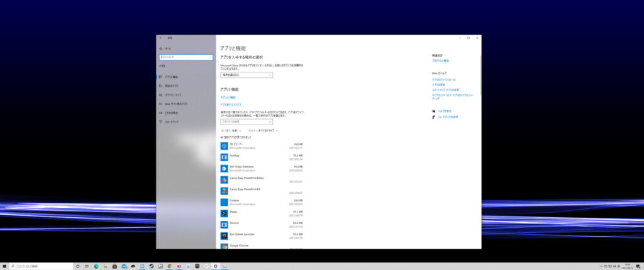Show hidden tray icons chevron
The image size is (644, 270).
click(x=601, y=266)
